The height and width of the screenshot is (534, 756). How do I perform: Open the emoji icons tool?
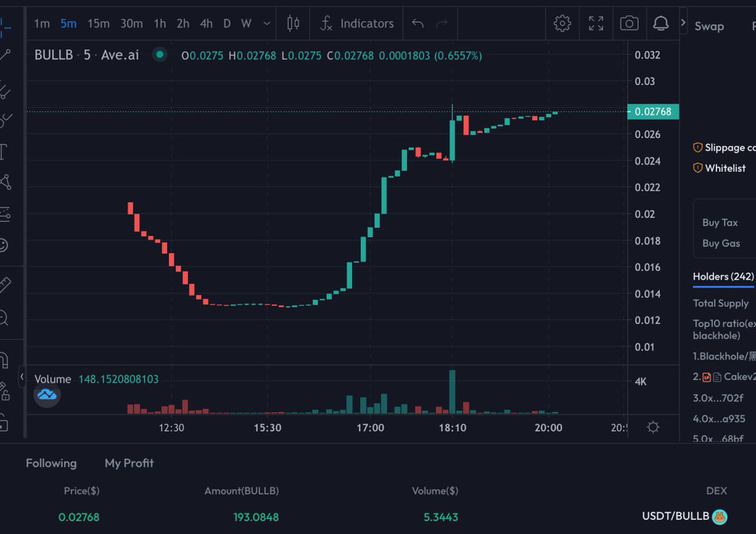click(x=4, y=246)
